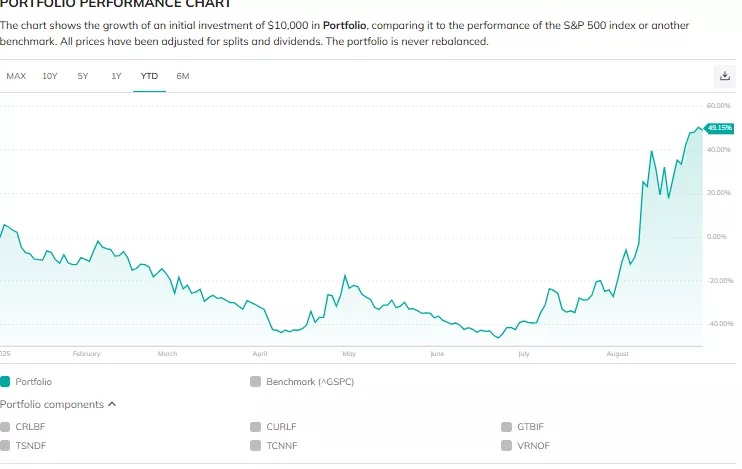Image resolution: width=742 pixels, height=469 pixels.
Task: Select the 5Y time range tab
Action: 83,76
